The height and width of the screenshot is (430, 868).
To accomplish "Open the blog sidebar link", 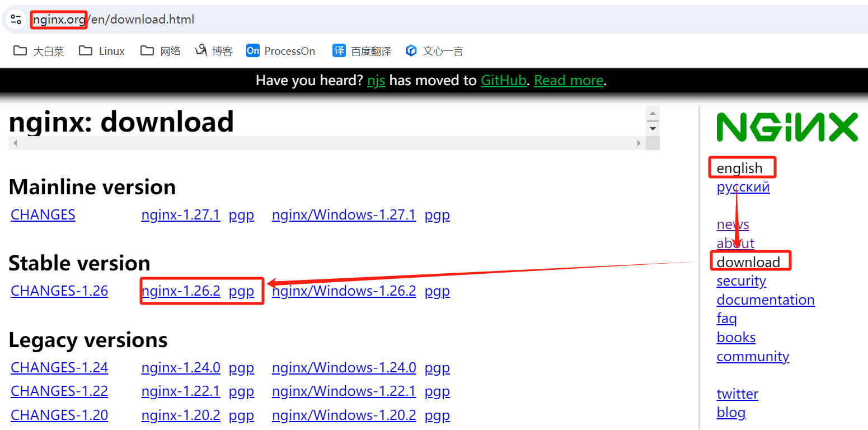I will click(x=731, y=413).
